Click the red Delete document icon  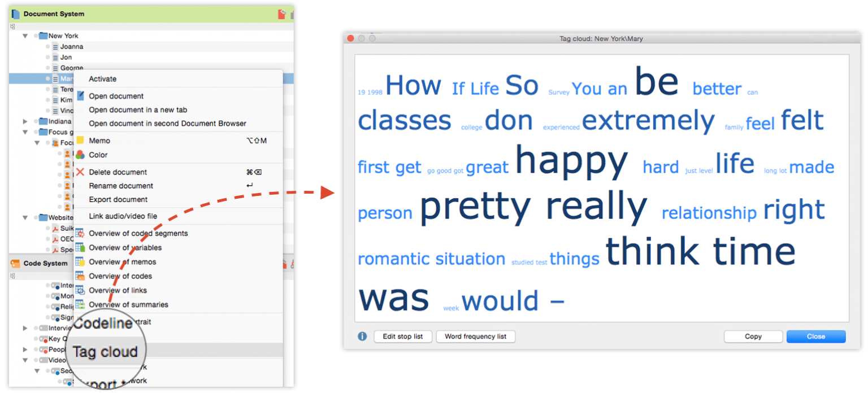pos(79,172)
